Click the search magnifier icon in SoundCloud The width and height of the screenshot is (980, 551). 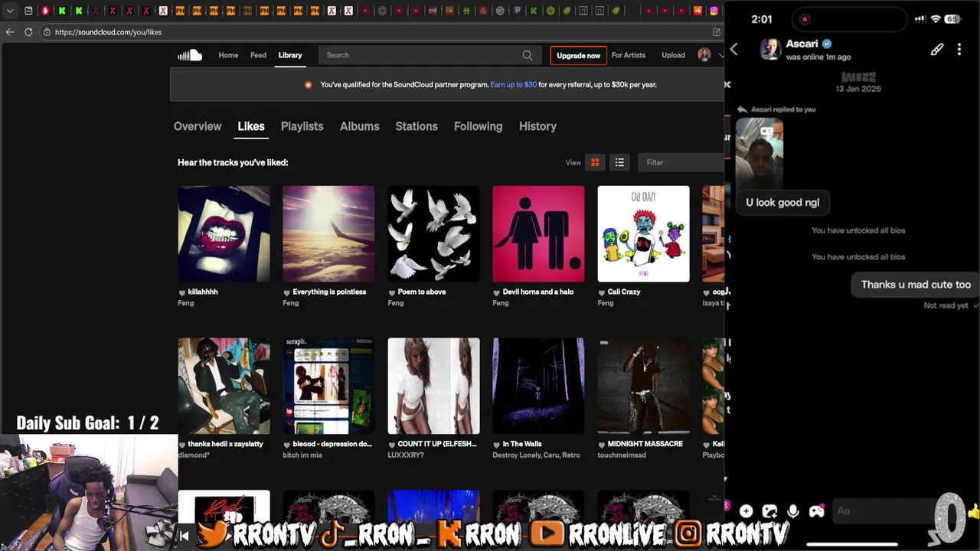pyautogui.click(x=528, y=55)
